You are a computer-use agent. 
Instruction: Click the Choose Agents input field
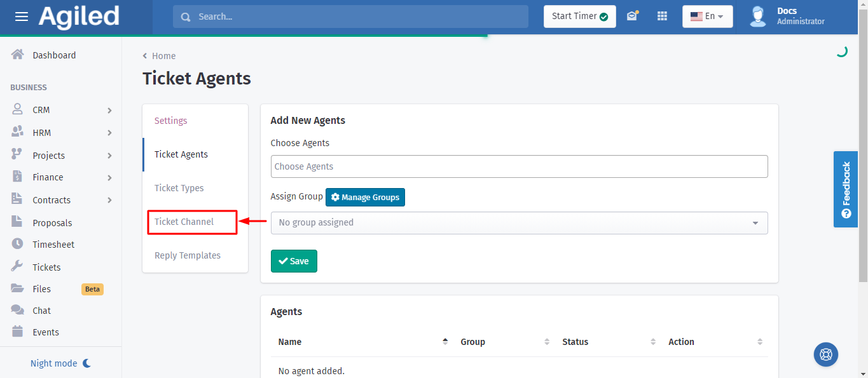[519, 166]
